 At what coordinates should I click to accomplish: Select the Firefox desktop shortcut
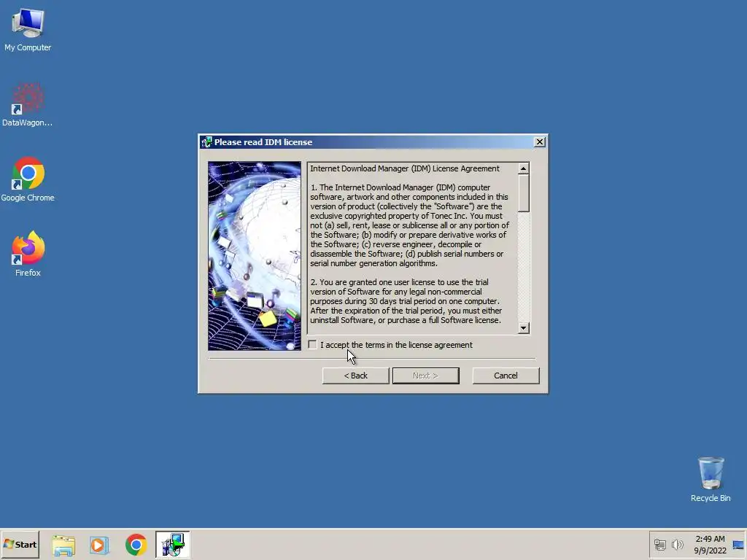point(28,254)
